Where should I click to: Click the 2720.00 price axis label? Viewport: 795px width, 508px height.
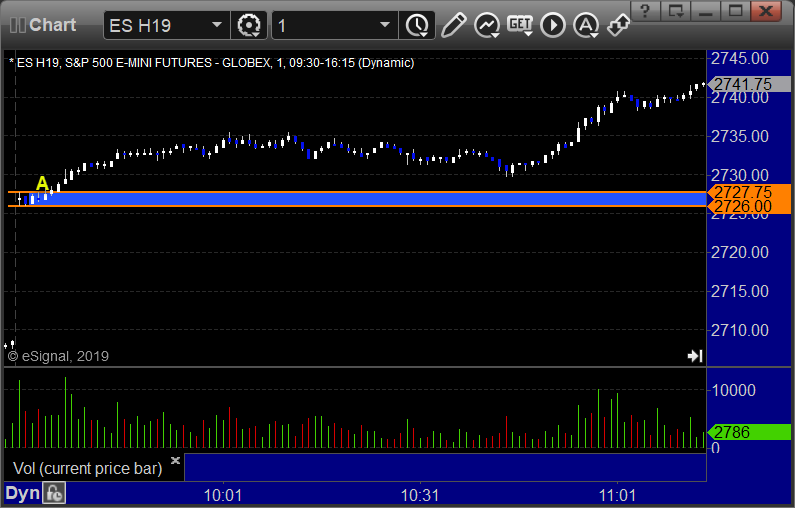740,252
